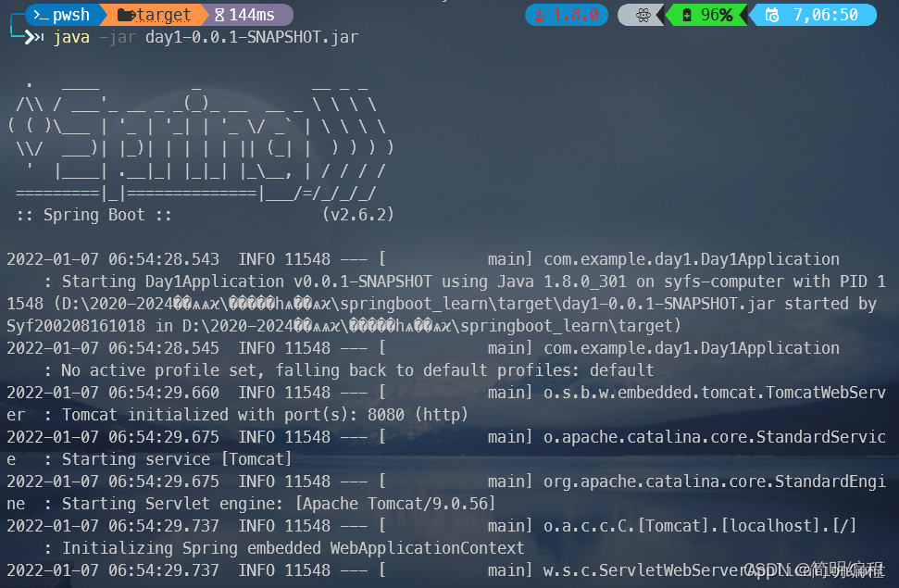Click the 'java' command word
This screenshot has height=588, width=899.
[x=71, y=37]
